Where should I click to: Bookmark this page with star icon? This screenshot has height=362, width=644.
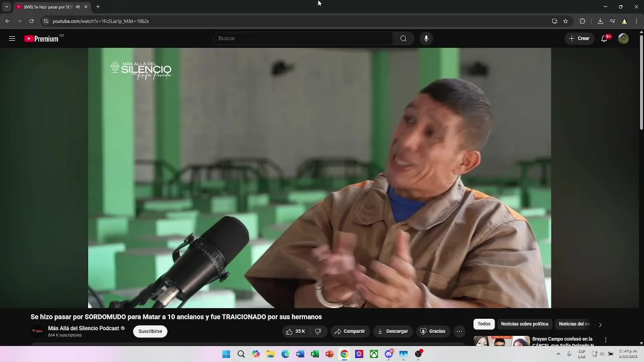click(x=566, y=21)
